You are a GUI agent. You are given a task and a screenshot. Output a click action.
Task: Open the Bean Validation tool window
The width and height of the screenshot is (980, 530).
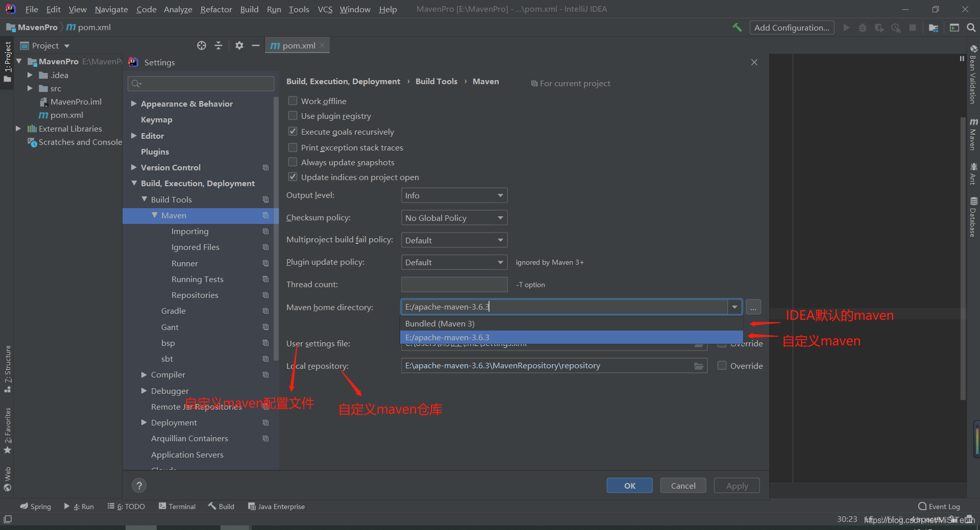[973, 74]
